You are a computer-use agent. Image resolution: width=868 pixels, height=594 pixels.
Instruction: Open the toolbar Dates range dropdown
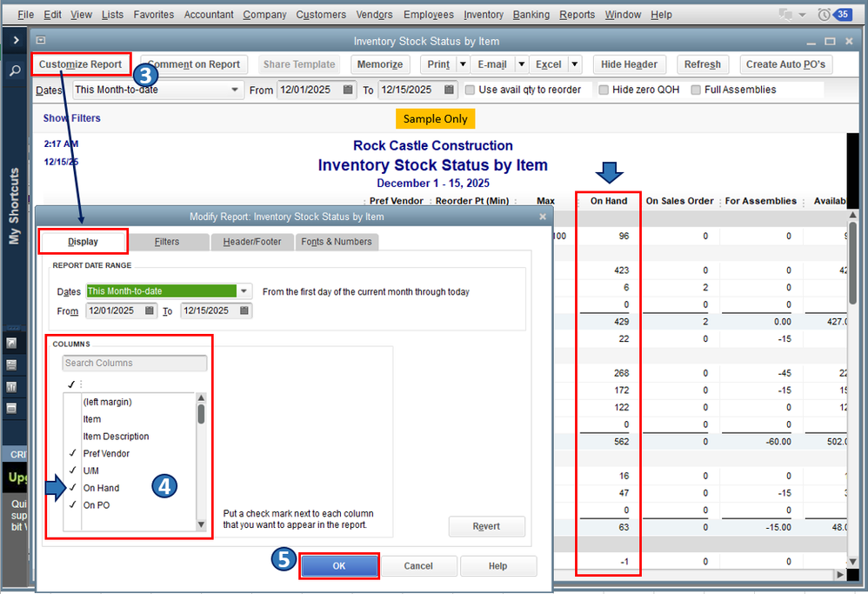(x=235, y=90)
